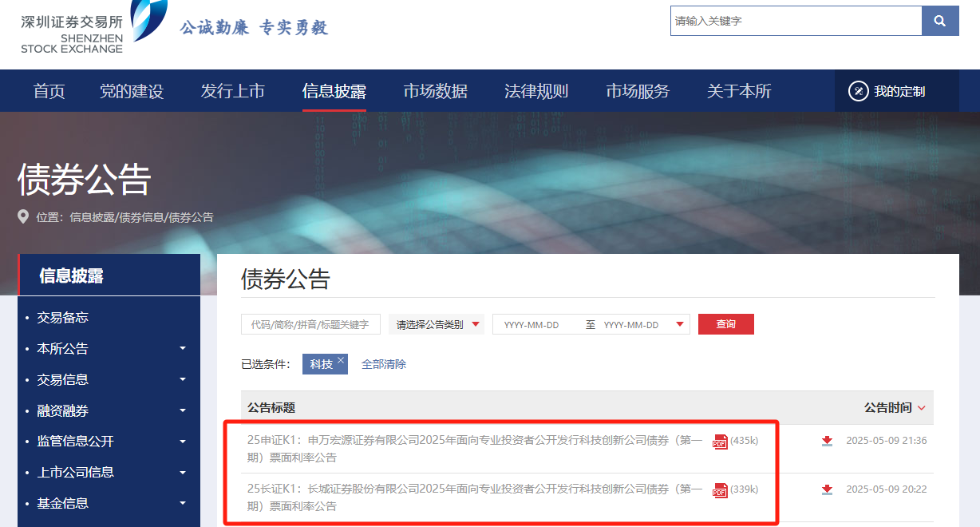Open PDF icon for 25长证K1 announcement
The image size is (980, 527).
click(720, 490)
